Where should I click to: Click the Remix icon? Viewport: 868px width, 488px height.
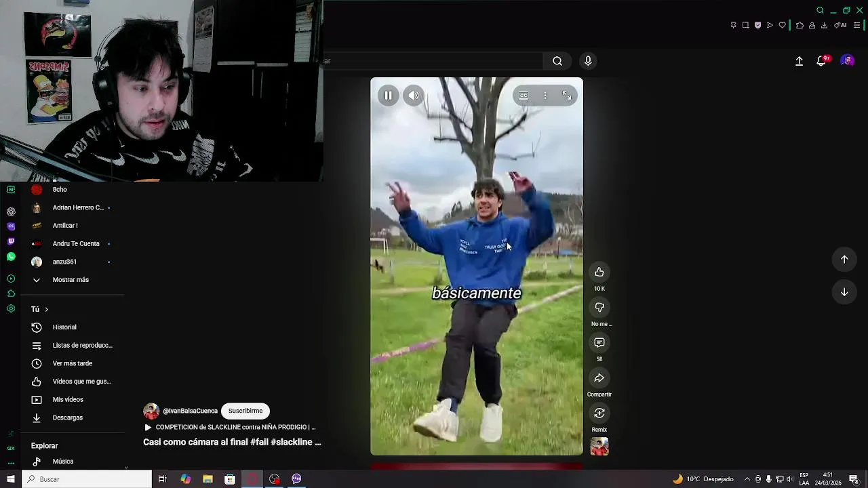click(599, 413)
